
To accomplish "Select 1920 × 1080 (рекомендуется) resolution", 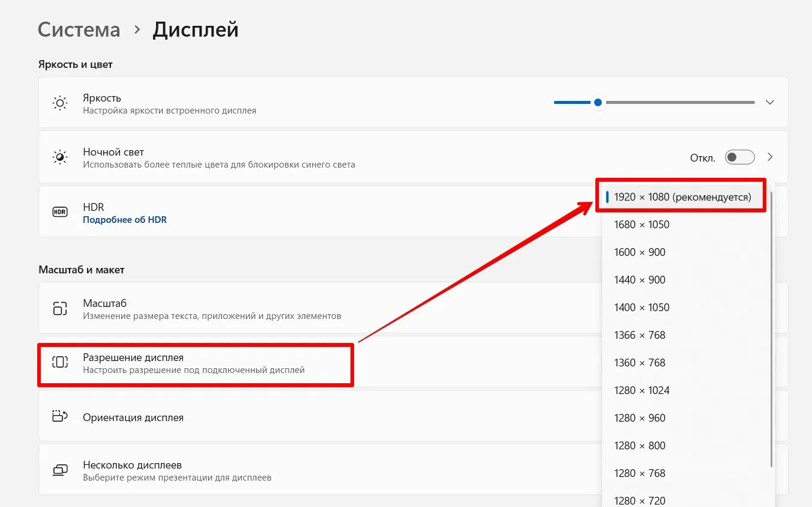I will click(x=682, y=197).
